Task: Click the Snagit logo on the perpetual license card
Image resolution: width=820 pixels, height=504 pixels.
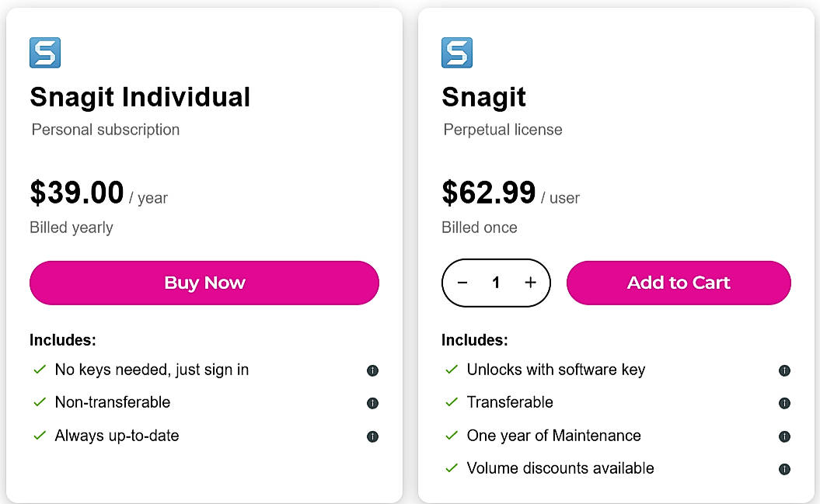Action: pos(456,52)
